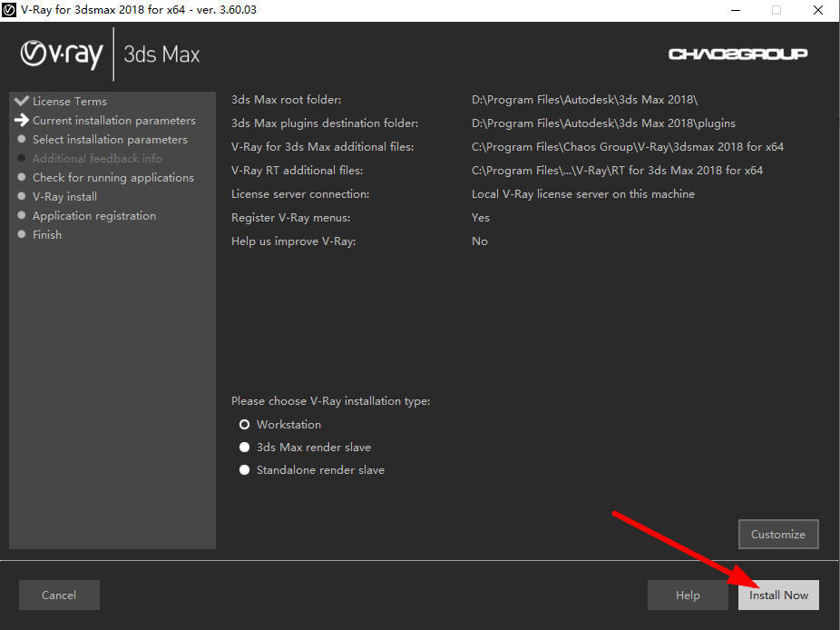Viewport: 840px width, 630px height.
Task: Open Check for running applications step
Action: click(x=113, y=178)
